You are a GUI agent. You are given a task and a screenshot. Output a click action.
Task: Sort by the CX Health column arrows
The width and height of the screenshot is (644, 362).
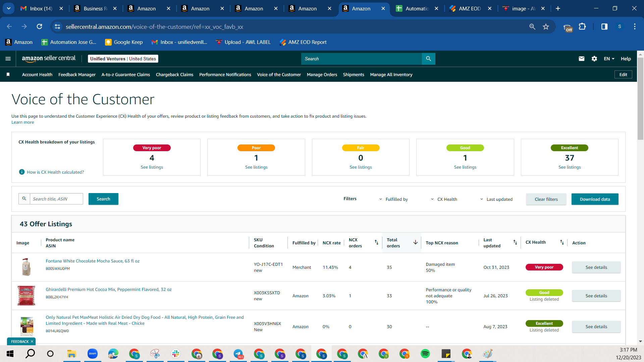click(562, 242)
